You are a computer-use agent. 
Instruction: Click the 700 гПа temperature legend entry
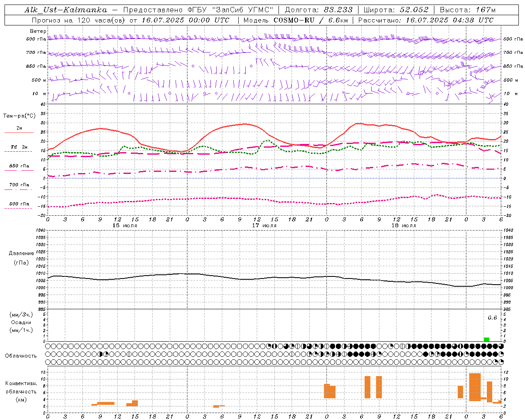(x=19, y=185)
